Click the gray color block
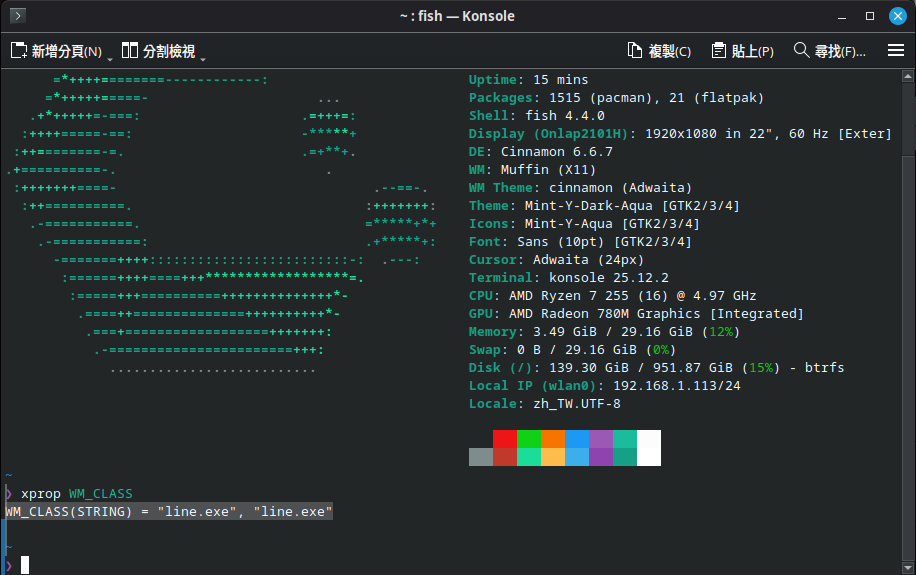The height and width of the screenshot is (575, 916). point(481,457)
